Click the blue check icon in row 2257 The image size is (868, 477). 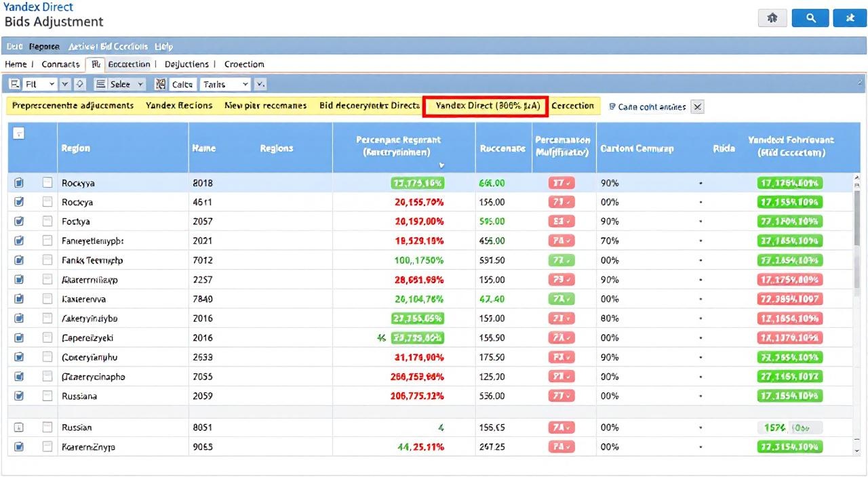pyautogui.click(x=19, y=279)
